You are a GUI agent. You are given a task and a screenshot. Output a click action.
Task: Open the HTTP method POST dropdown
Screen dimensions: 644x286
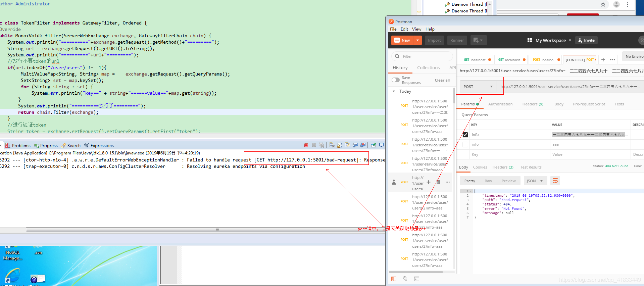(478, 87)
